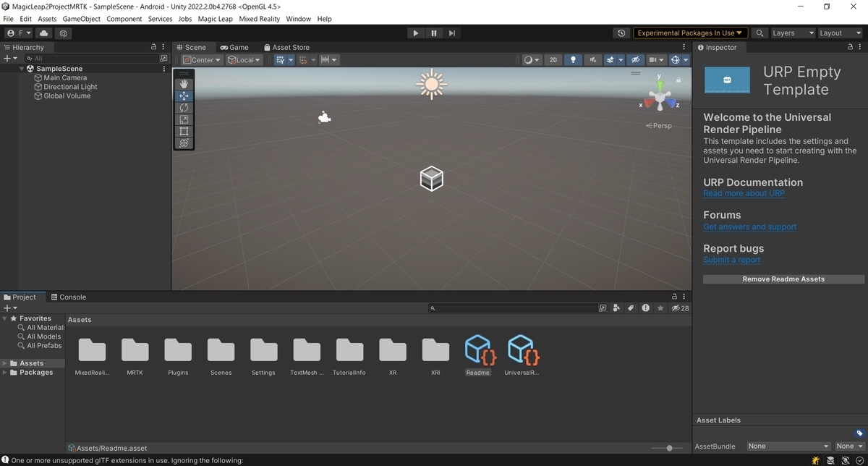Toggle grid snapping button
Screen dimensions: 868x466
pos(280,60)
